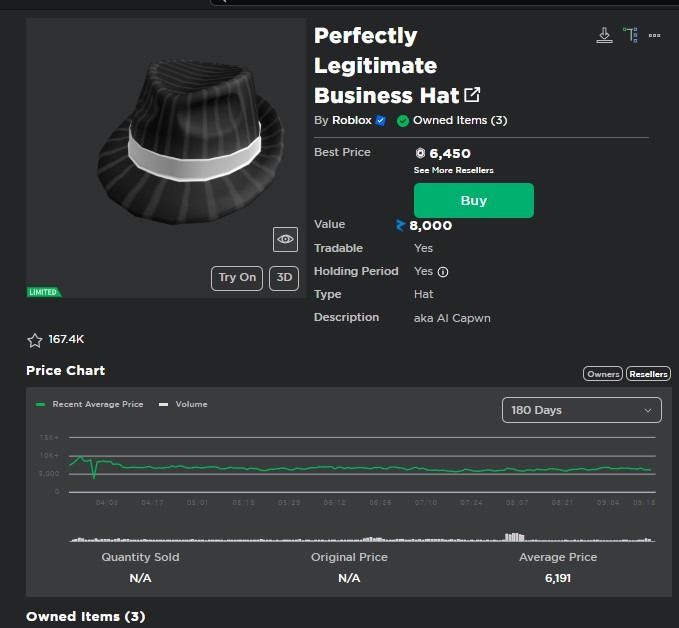
Task: Click the blue value icon beside 8,000
Action: [400, 225]
